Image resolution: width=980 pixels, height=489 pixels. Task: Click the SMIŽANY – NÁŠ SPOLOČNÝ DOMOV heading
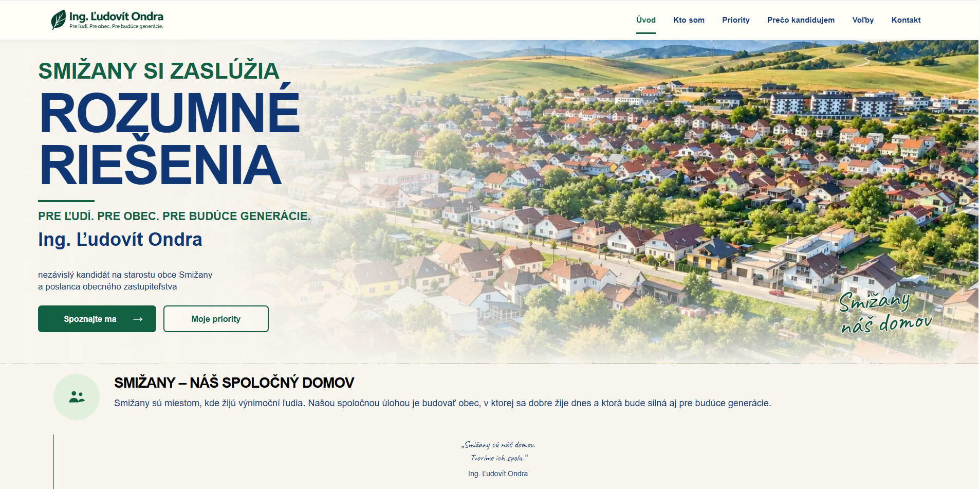[234, 383]
